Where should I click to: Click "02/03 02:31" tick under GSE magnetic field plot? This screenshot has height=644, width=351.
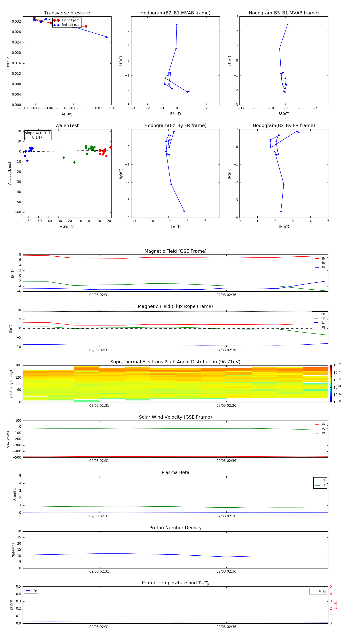click(99, 295)
